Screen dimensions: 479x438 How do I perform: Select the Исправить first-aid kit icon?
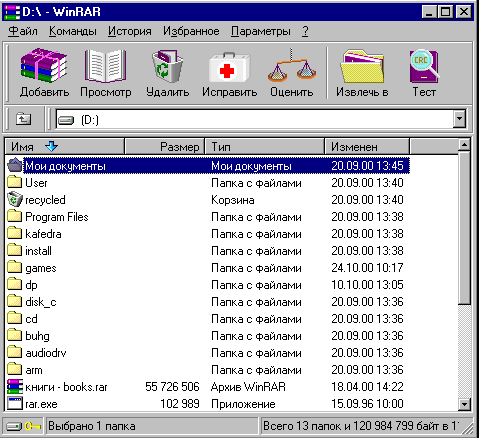[229, 68]
